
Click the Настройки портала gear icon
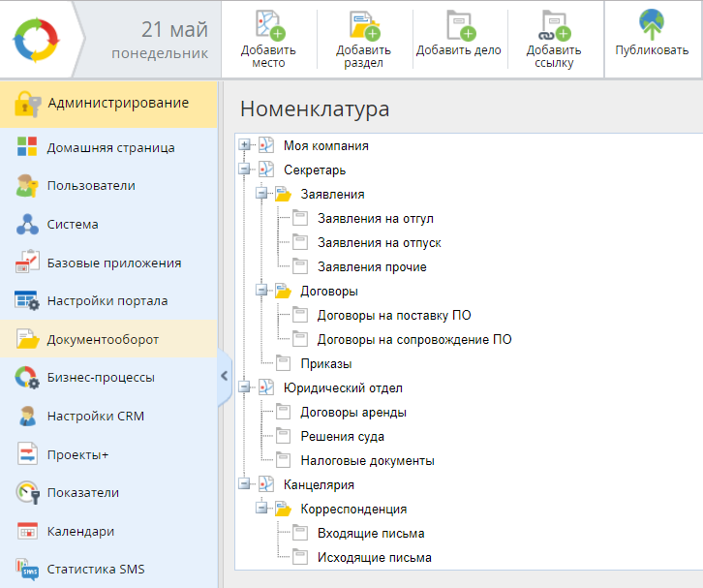(27, 300)
